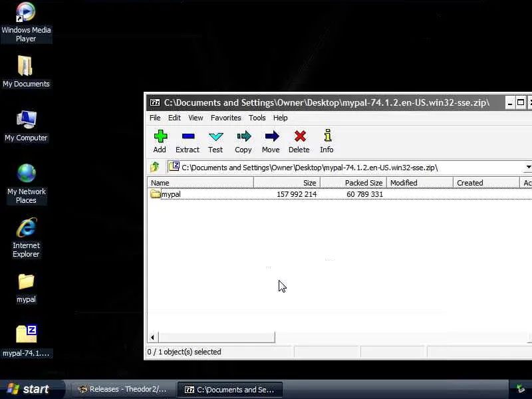Select My Network Places desktop icon
This screenshot has width=532, height=399.
tap(26, 184)
